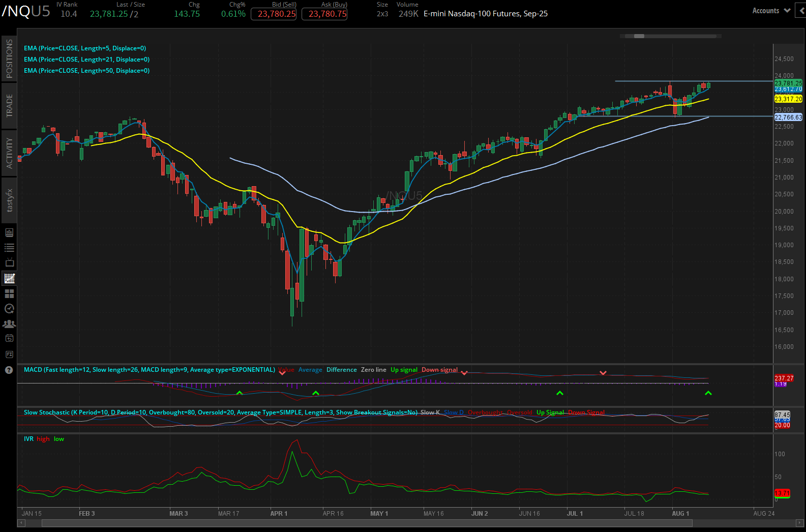This screenshot has height=532, width=806.
Task: Click the 23,317.20 yellow EMA axis label
Action: (x=788, y=99)
